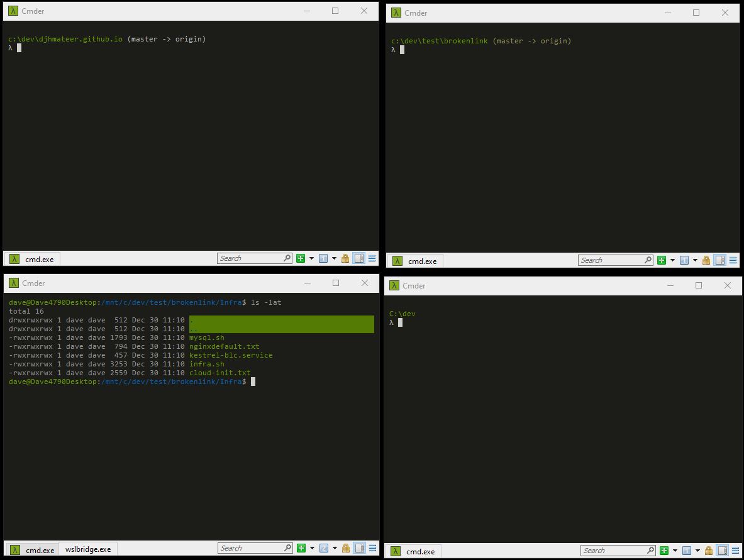Switch to the wslbridge.exe tab
Viewport: 744px width, 560px height.
pos(88,549)
